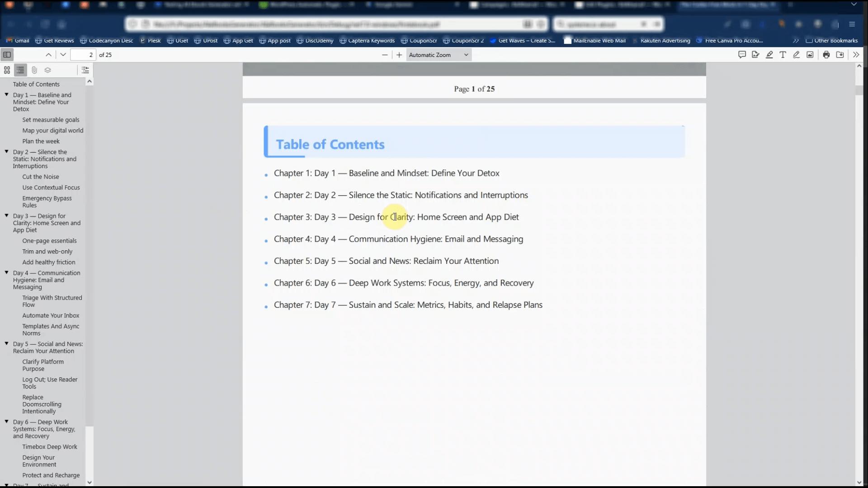Click the current outline item button
Image resolution: width=868 pixels, height=488 pixels.
click(85, 70)
